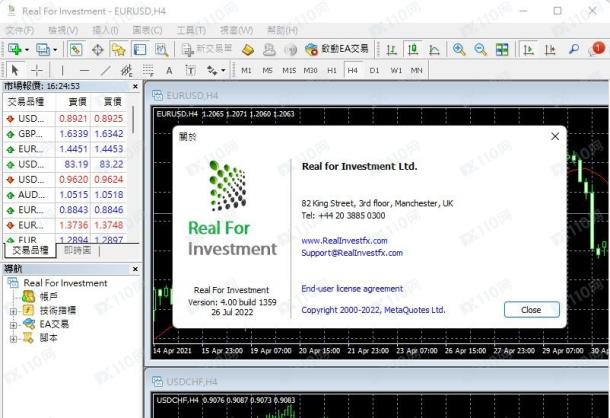Select the AUD row in Market Watch
Viewport: 610px width, 418px height.
point(66,195)
